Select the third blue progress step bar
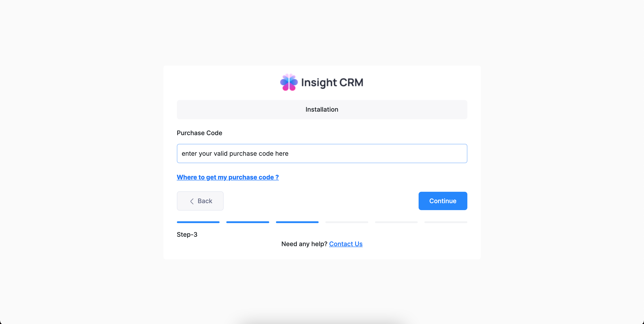Viewport: 644px width, 324px height. point(297,222)
